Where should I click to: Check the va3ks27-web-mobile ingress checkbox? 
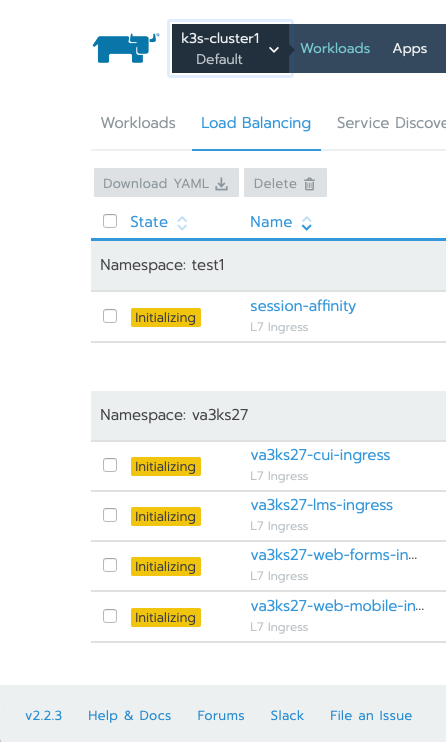pos(110,616)
